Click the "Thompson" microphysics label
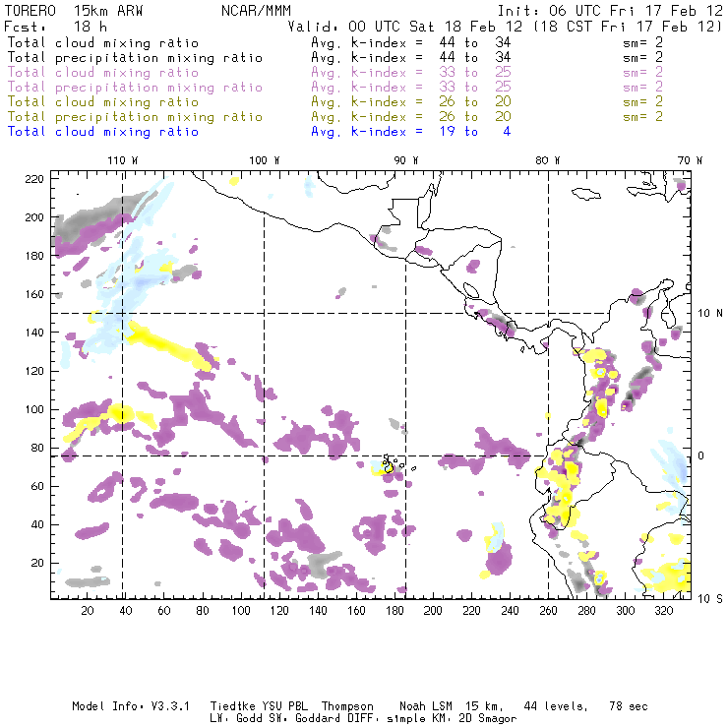 pyautogui.click(x=347, y=707)
